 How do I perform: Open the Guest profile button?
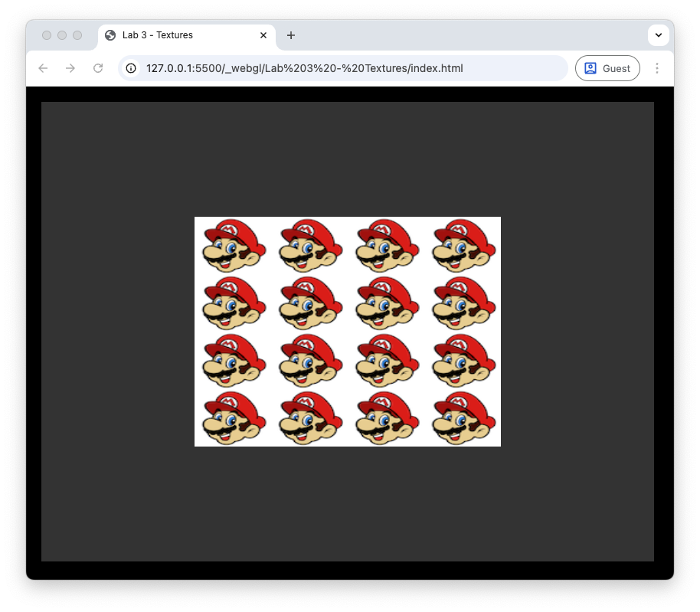pos(607,68)
